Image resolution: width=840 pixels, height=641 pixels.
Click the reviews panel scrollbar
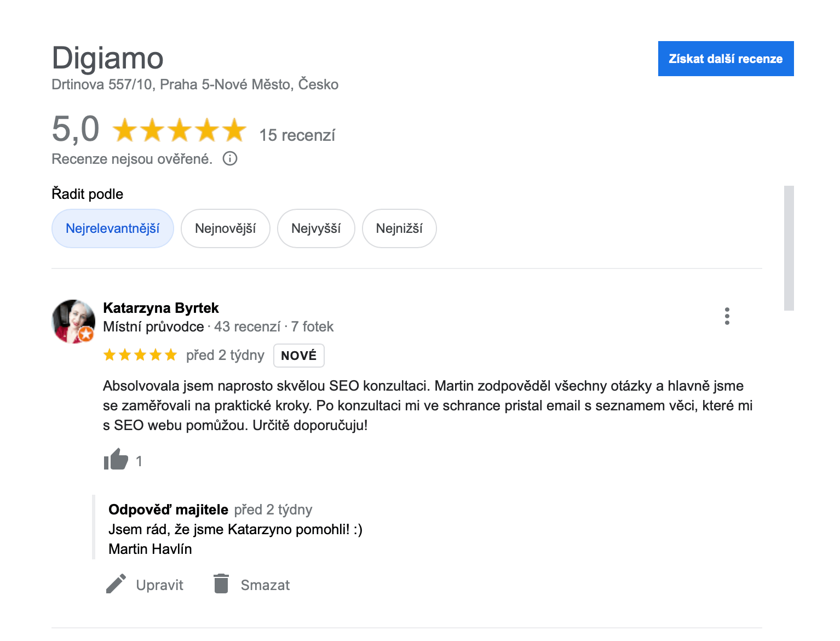(x=789, y=248)
